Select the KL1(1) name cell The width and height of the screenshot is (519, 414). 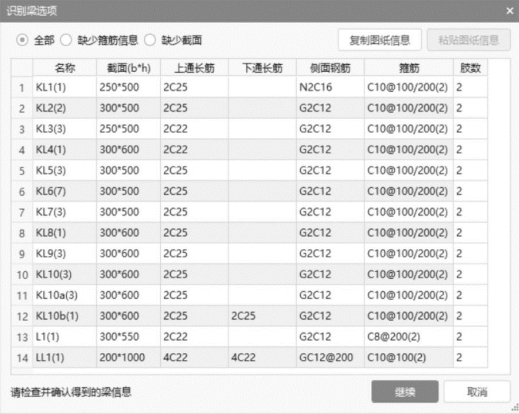point(65,87)
